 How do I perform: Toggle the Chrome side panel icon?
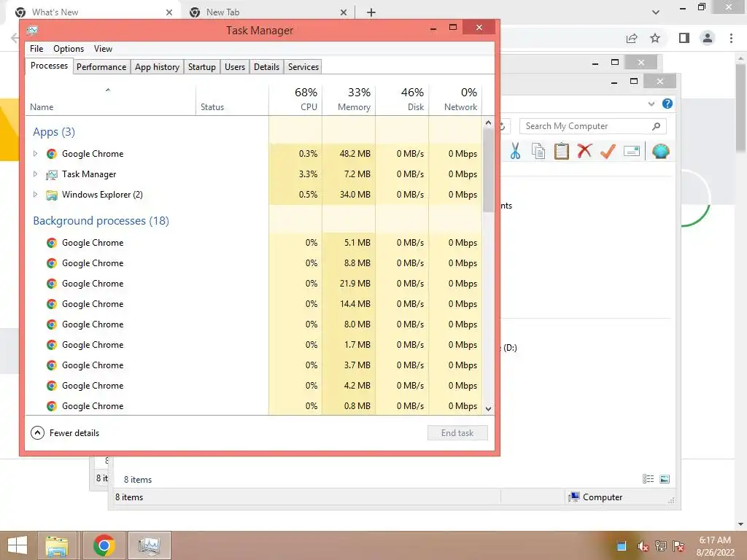click(x=684, y=38)
